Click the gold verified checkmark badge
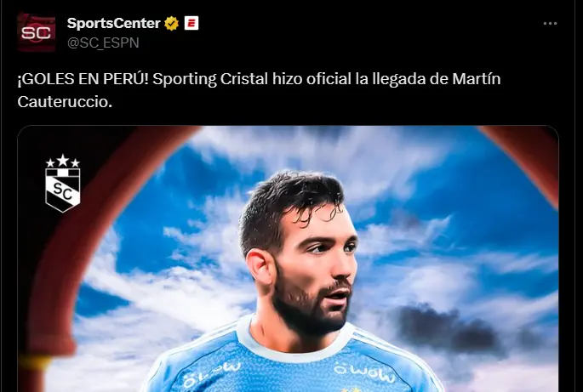Screen dimensions: 583x392 pyautogui.click(x=171, y=24)
